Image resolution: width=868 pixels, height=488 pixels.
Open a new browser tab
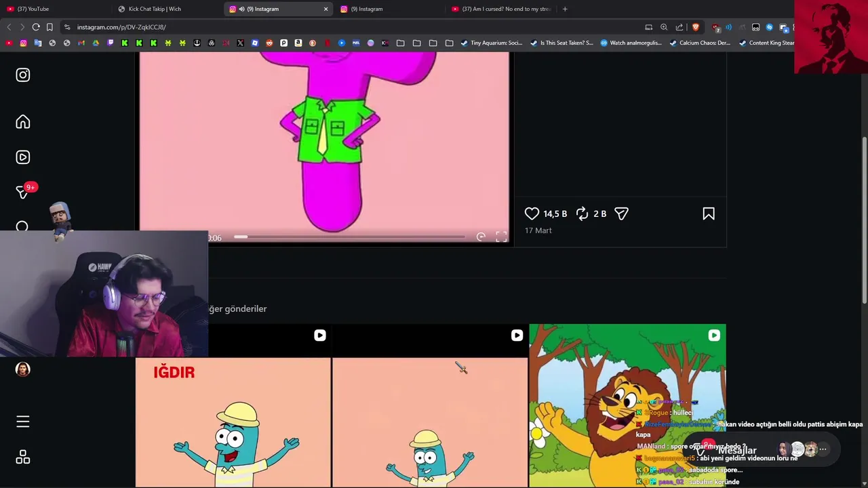click(565, 9)
